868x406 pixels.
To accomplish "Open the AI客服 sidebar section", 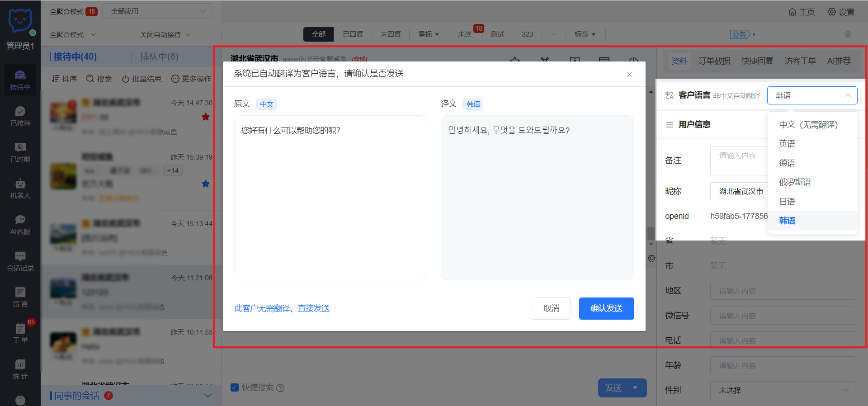I will tap(20, 225).
